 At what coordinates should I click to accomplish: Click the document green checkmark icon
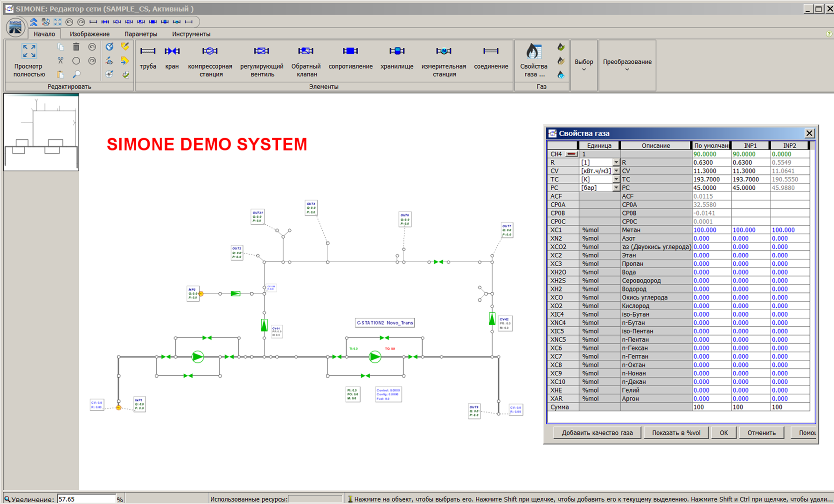tap(125, 75)
